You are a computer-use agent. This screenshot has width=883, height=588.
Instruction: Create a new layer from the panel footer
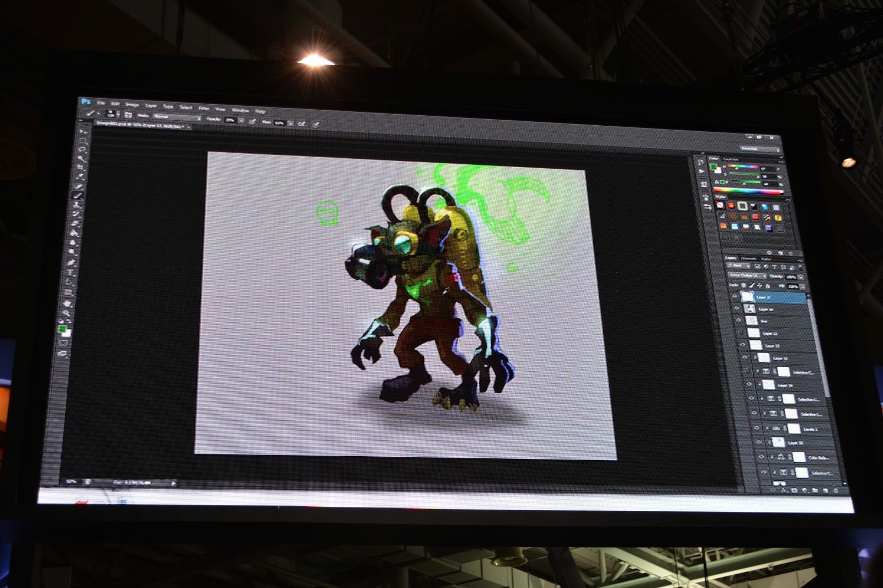(826, 490)
